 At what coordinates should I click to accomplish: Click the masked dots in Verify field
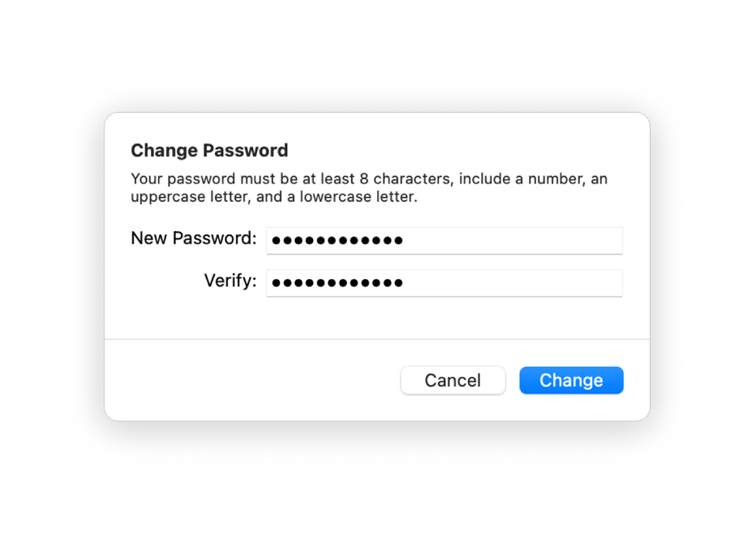pos(337,283)
